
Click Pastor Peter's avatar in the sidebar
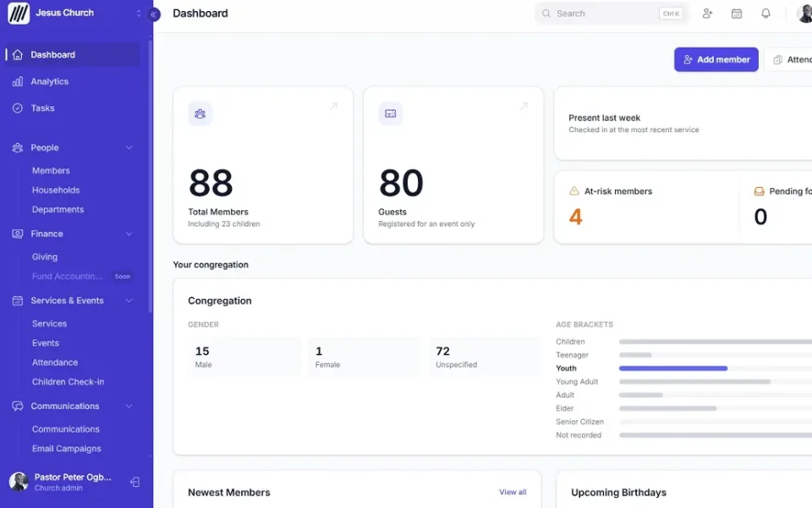(x=19, y=482)
